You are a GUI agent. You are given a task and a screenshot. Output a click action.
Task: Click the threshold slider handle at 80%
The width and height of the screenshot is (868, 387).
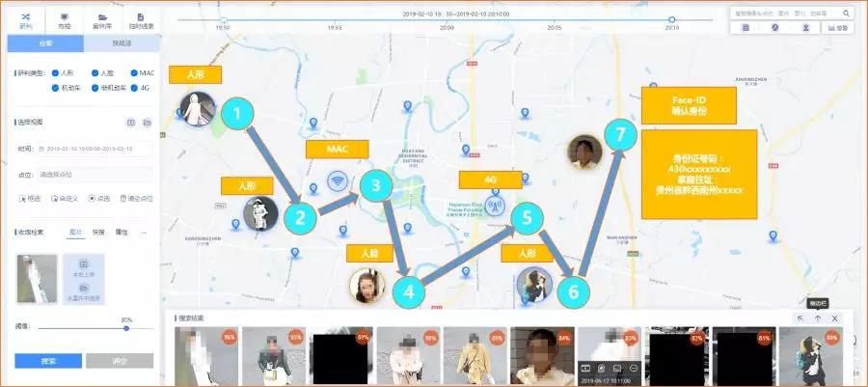[x=126, y=327]
